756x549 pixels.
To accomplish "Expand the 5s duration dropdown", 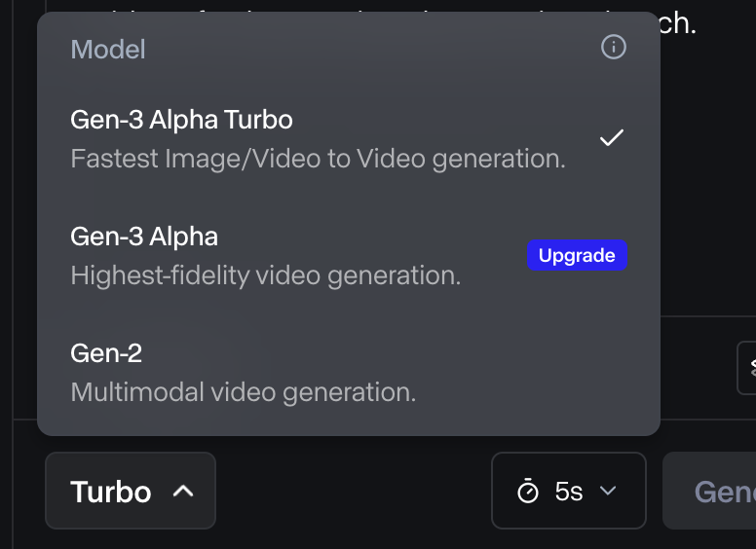I will [x=568, y=491].
